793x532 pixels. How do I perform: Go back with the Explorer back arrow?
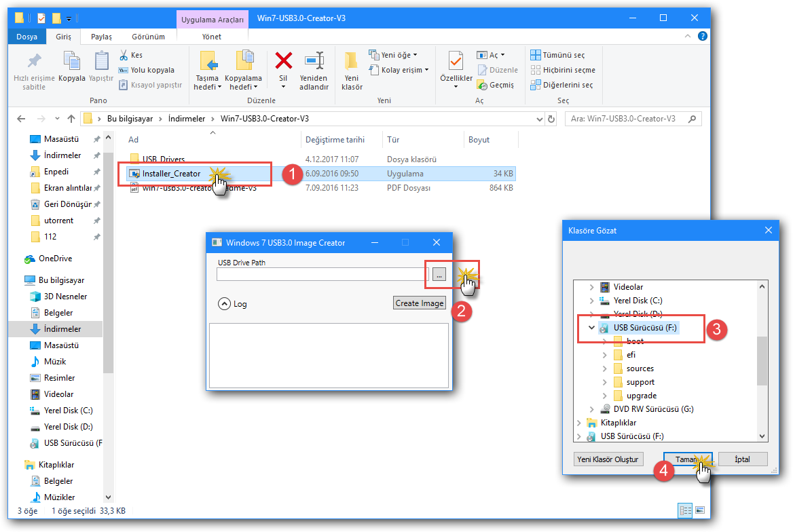[x=21, y=119]
